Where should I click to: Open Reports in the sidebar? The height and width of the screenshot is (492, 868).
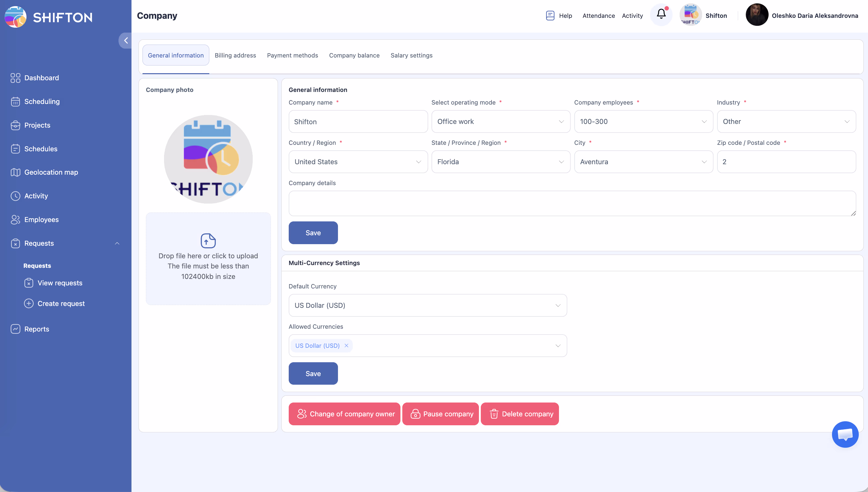point(37,329)
